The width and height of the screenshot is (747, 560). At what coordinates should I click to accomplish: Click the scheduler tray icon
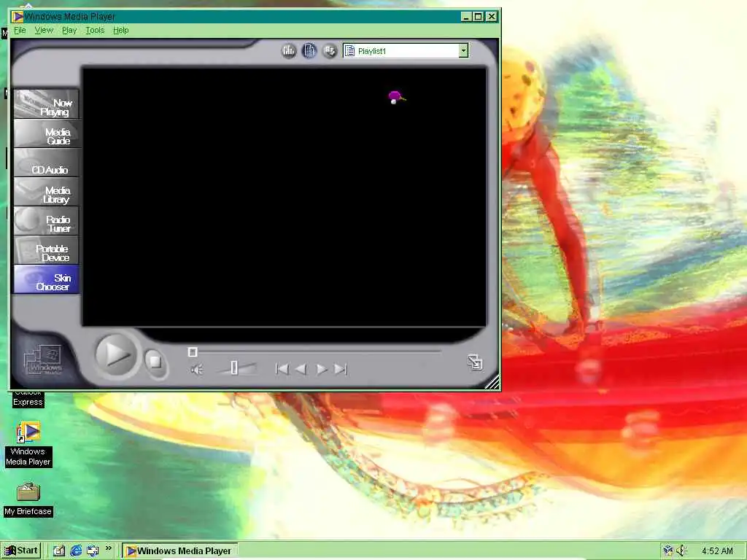coord(668,551)
